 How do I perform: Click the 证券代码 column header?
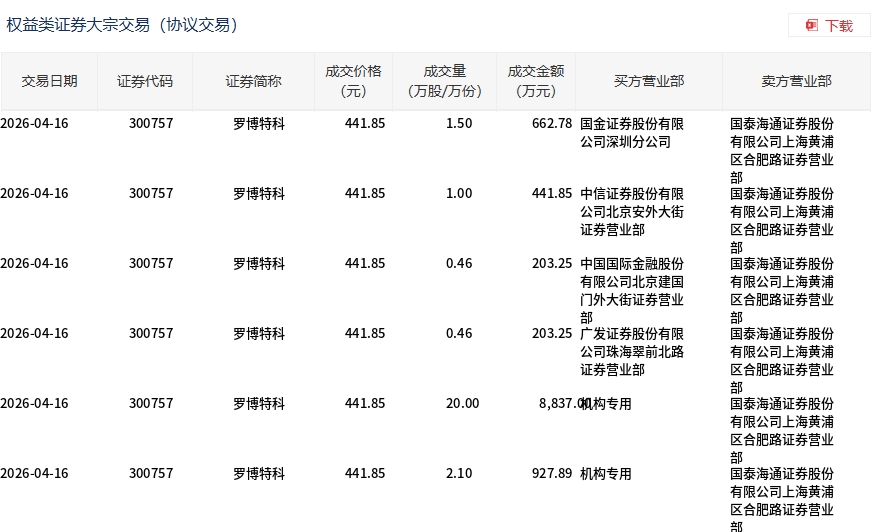(x=145, y=82)
